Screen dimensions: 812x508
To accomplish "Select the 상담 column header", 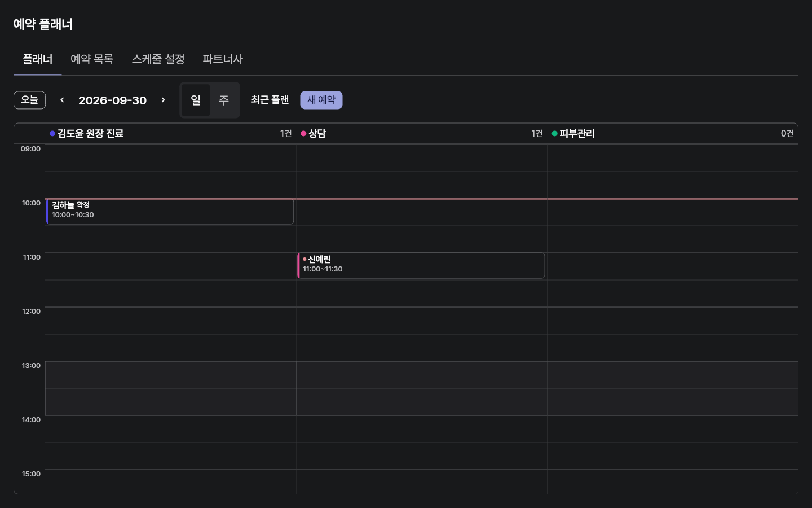I will (x=422, y=134).
